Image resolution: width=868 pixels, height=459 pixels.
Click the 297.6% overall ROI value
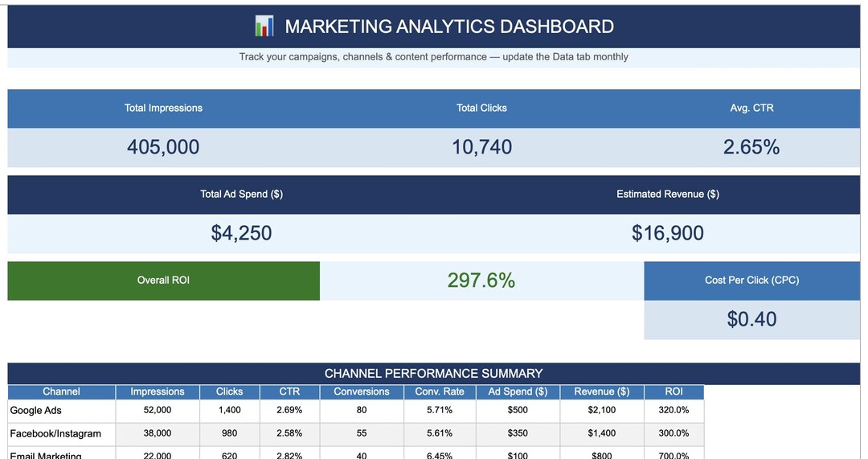tap(481, 281)
